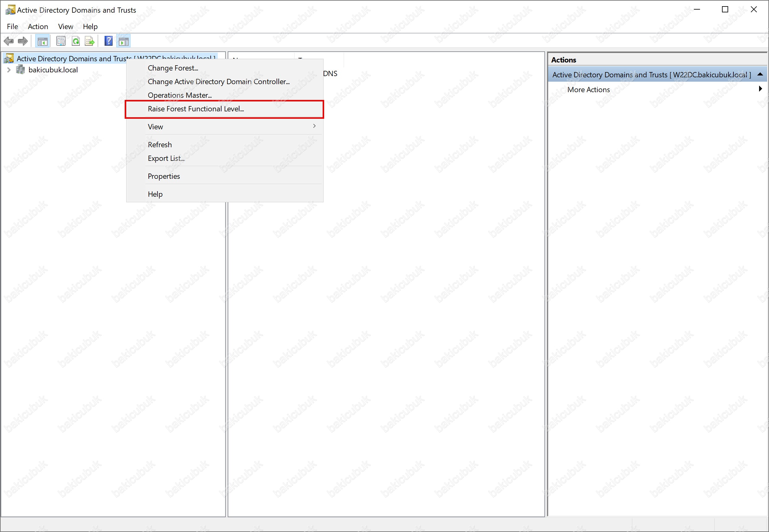Choose Operations Master option
This screenshot has height=532, width=769.
tap(225, 95)
